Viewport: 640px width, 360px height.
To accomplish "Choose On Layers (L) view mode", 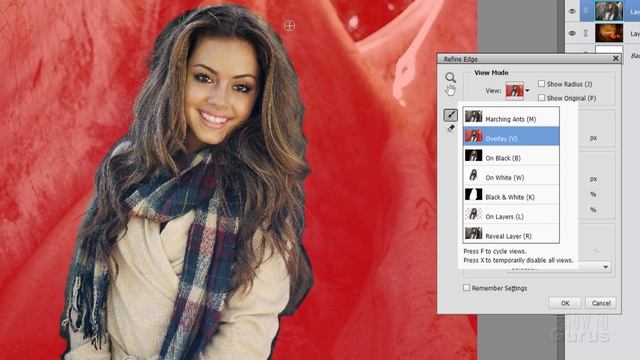I will (x=511, y=214).
